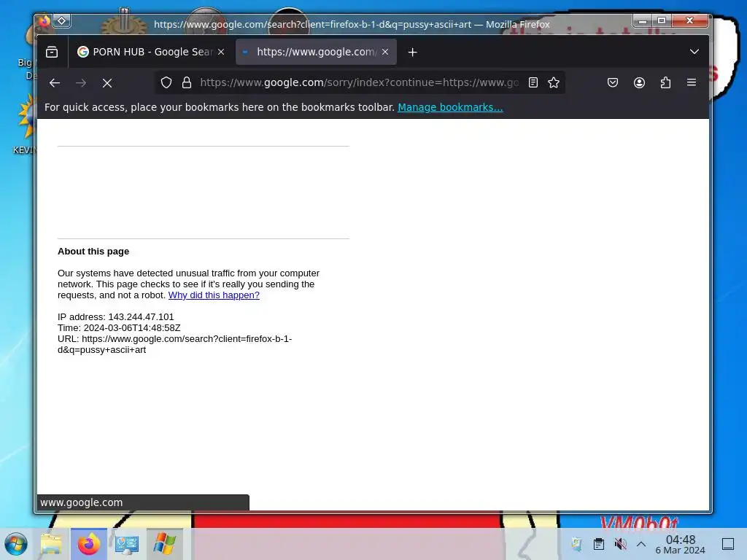Go back to the previous page
The width and height of the screenshot is (747, 560).
[x=55, y=83]
